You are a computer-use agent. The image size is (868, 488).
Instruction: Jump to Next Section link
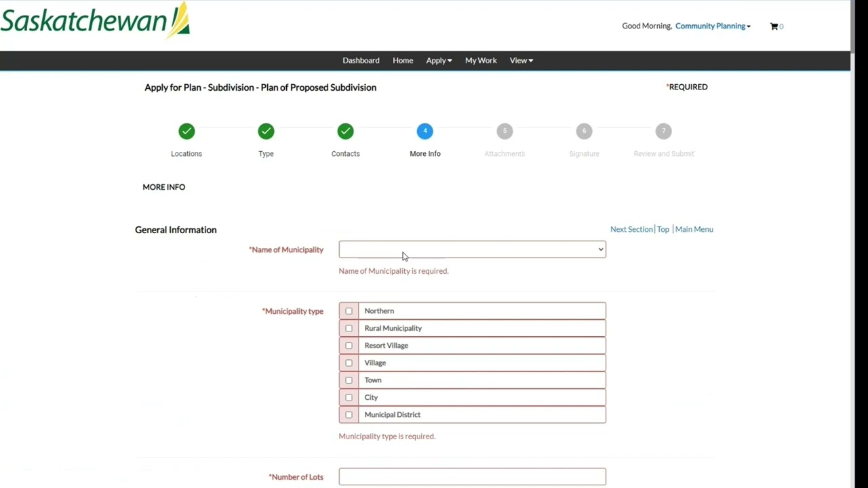(631, 229)
